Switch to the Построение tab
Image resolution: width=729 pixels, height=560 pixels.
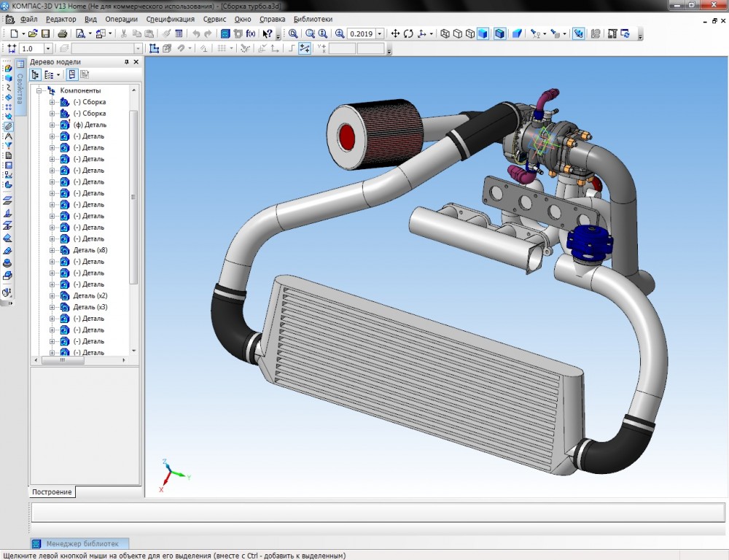point(52,491)
